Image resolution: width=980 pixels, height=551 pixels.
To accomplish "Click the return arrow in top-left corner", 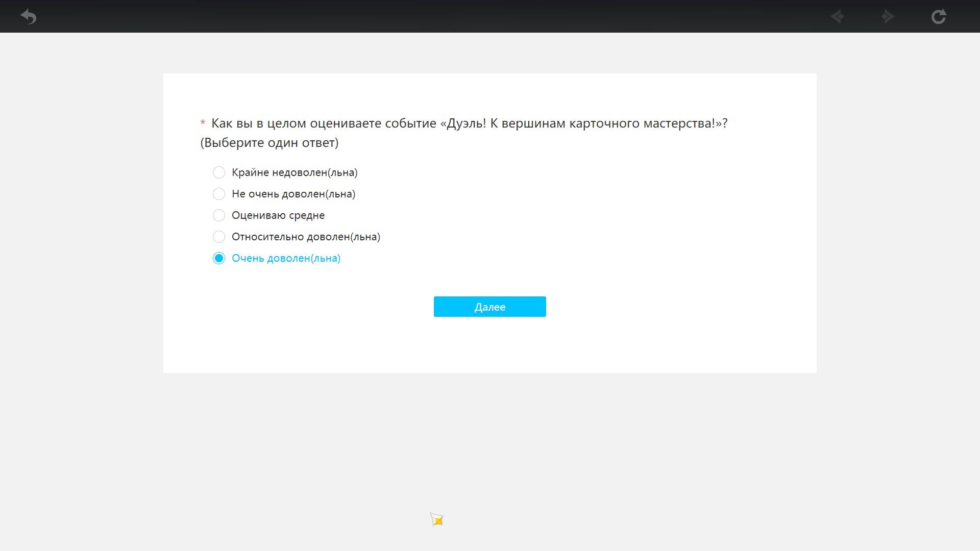I will [29, 17].
